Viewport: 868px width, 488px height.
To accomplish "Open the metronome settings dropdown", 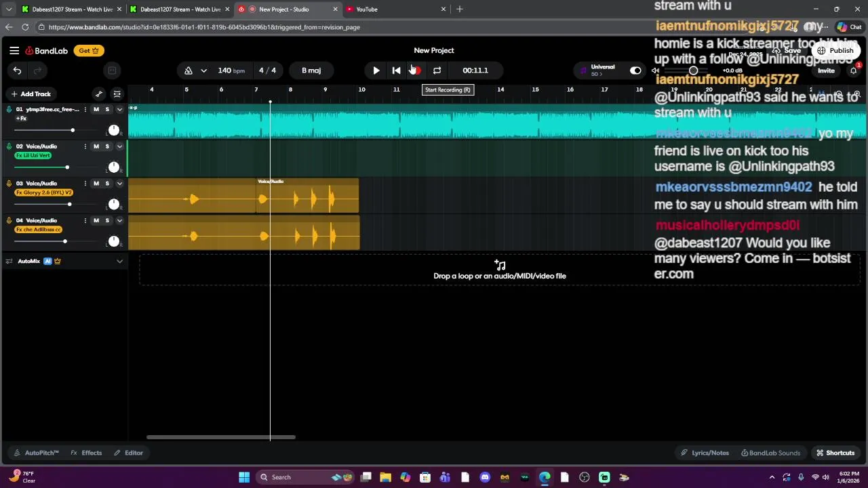I will [203, 70].
